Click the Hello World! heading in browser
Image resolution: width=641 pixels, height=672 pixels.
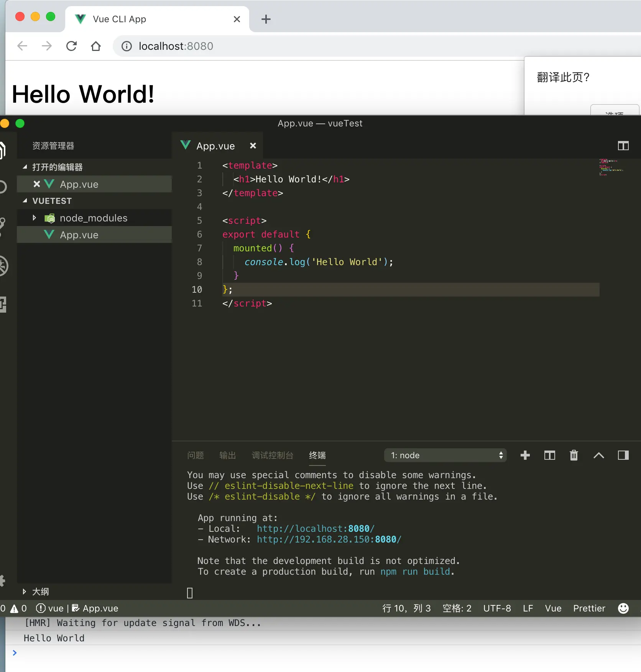83,94
